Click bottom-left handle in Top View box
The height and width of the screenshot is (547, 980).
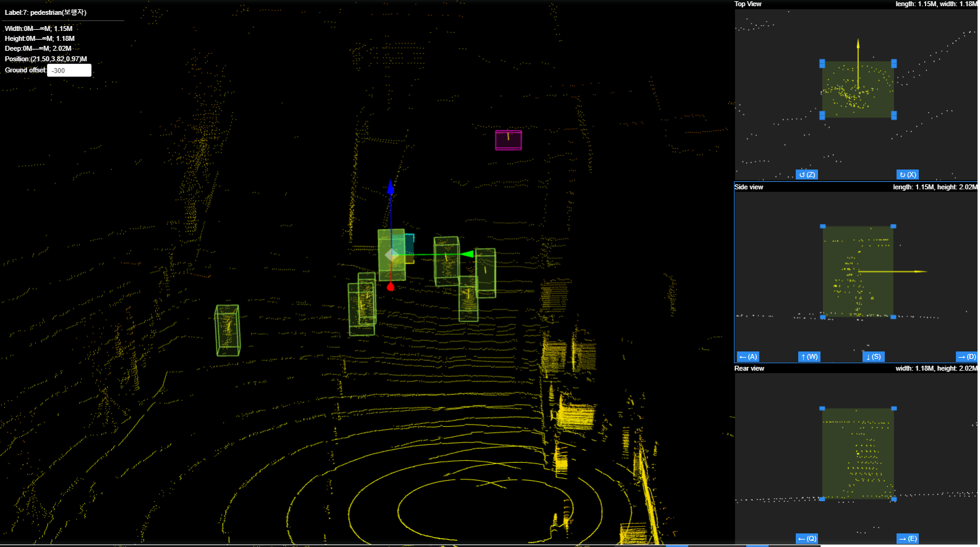point(822,115)
